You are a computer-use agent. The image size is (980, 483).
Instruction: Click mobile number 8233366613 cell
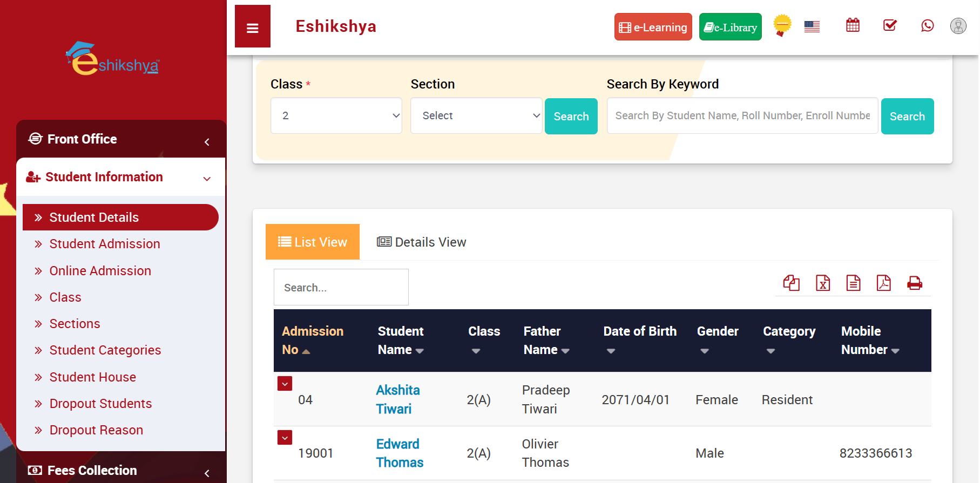coord(875,453)
